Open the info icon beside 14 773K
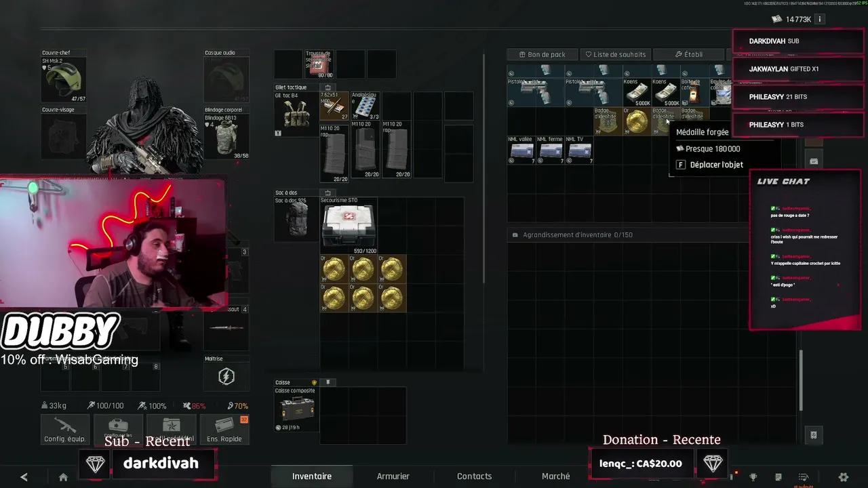The width and height of the screenshot is (868, 488). pyautogui.click(x=819, y=20)
